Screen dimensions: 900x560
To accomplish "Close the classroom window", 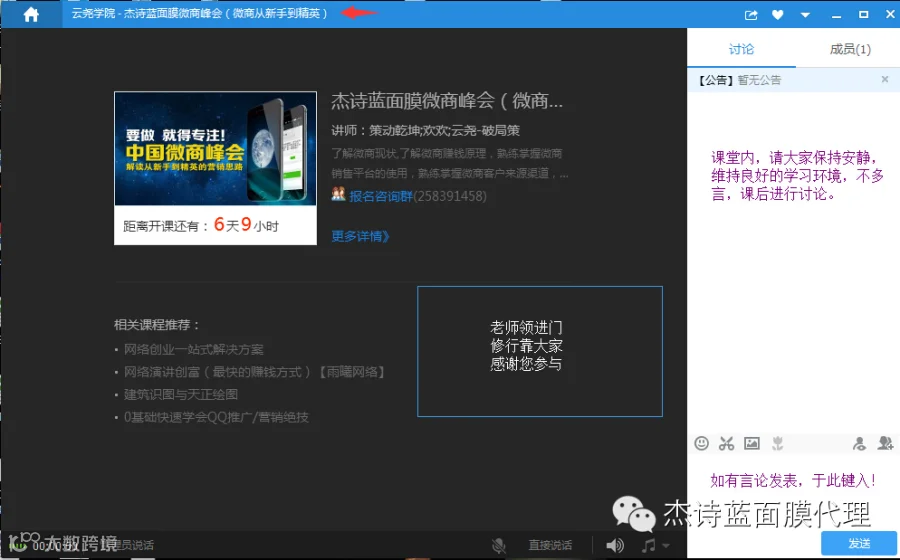I will [x=890, y=15].
